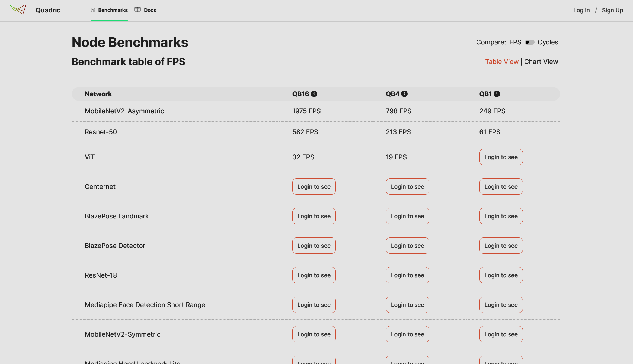The image size is (633, 364).
Task: Click the 249 FPS value
Action: click(492, 111)
